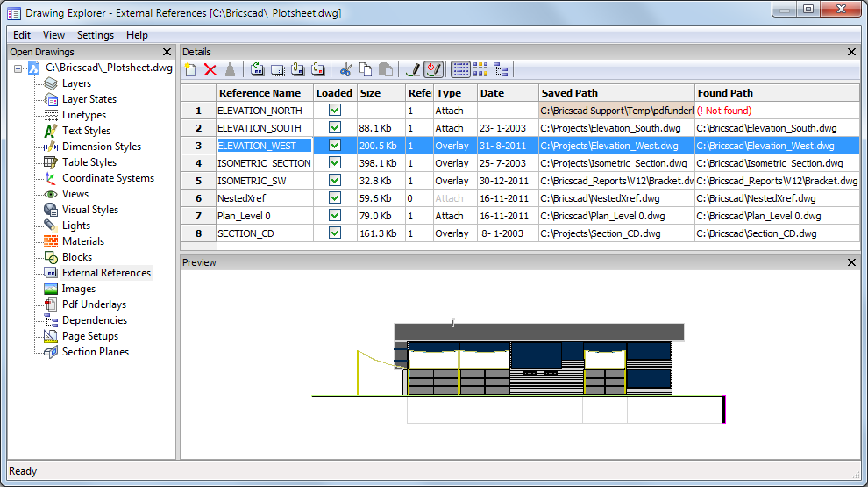Screen dimensions: 868x487
Task: Uncheck Loaded for ISOMETRIC_SECTION
Action: click(x=335, y=163)
